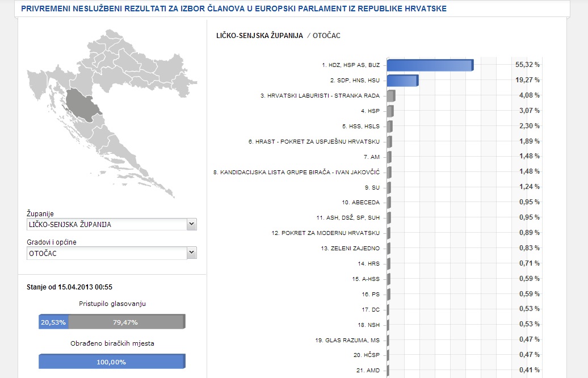Open the Županije dropdown arrow

pyautogui.click(x=192, y=224)
